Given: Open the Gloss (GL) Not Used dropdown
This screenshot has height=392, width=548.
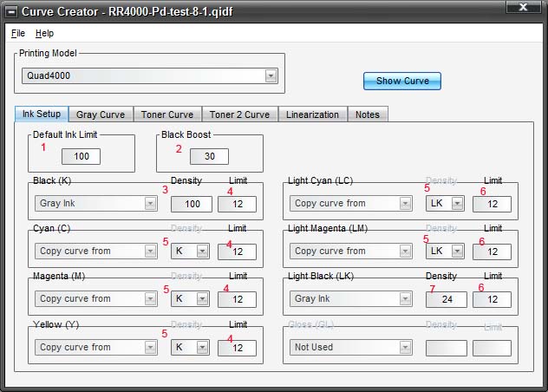Looking at the screenshot, I should [x=405, y=347].
